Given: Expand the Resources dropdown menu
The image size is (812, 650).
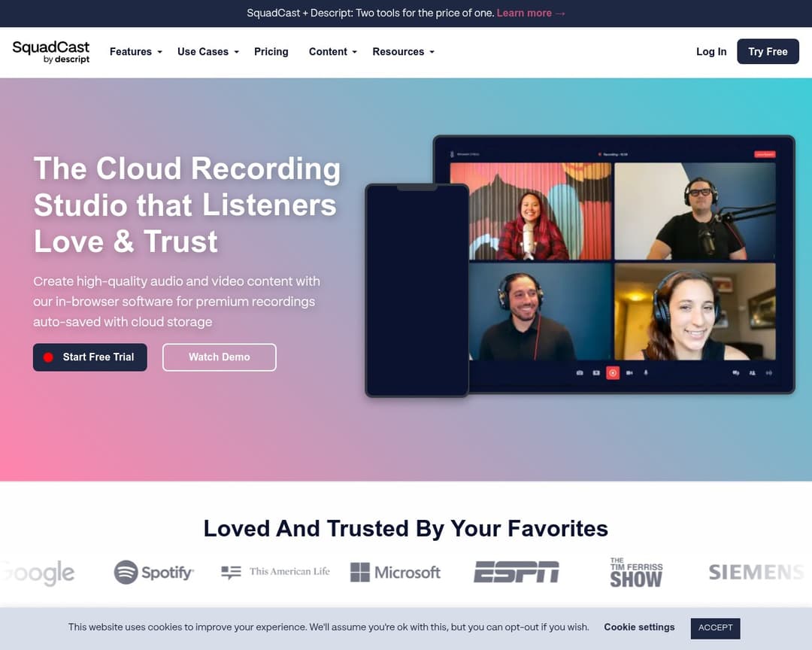Looking at the screenshot, I should [x=403, y=52].
